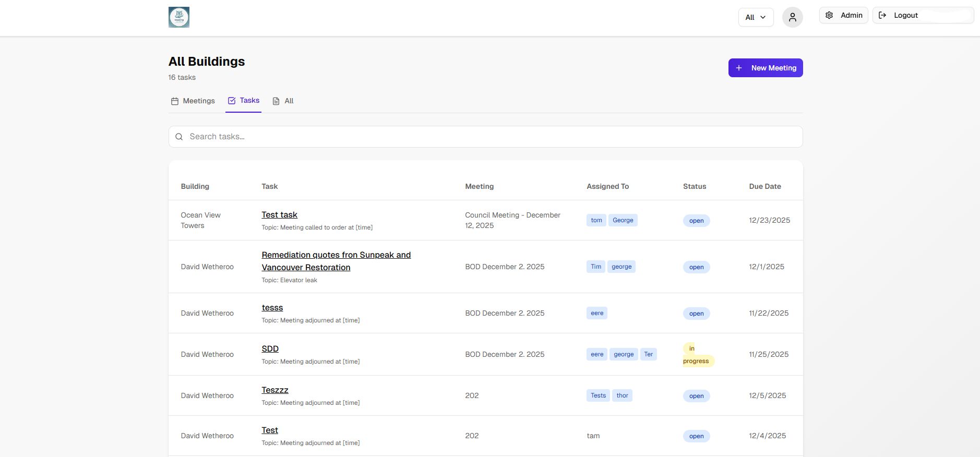This screenshot has height=457, width=980.
Task: Click the search magnifier icon
Action: [x=179, y=137]
